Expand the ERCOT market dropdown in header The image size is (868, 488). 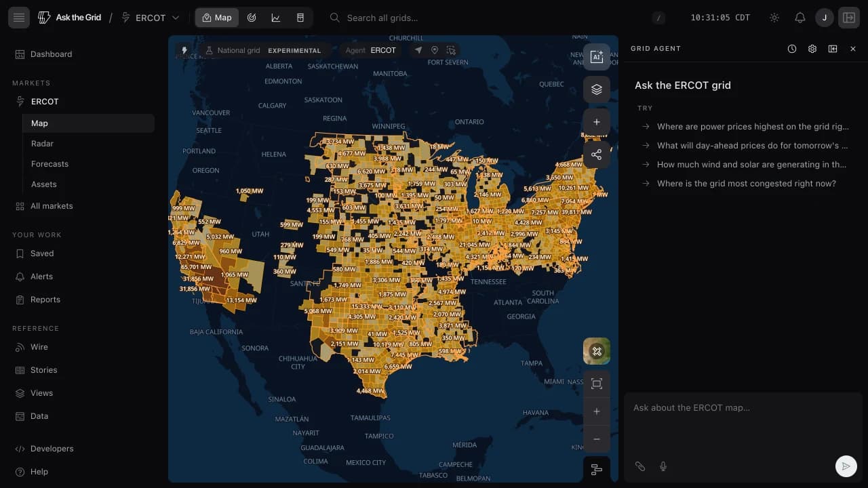click(x=151, y=18)
